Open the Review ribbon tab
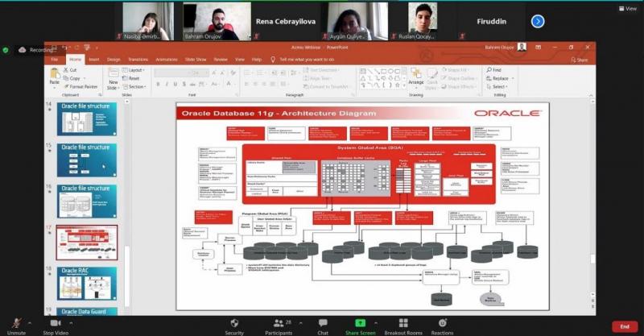Screen dimensions: 644x336 pyautogui.click(x=221, y=60)
